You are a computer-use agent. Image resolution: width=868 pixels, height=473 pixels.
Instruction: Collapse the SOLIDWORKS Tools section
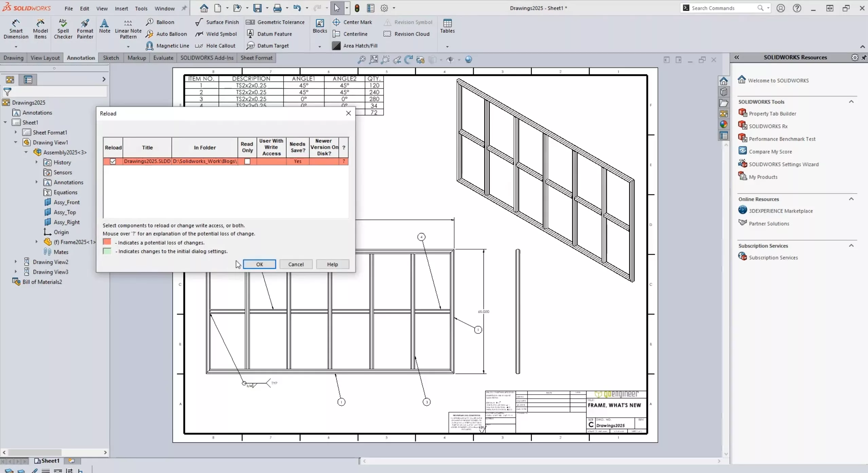[x=851, y=102]
